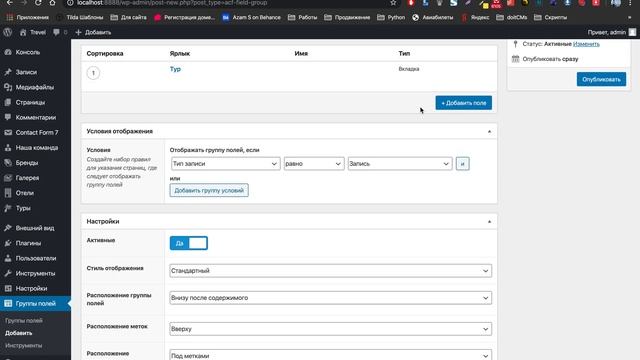The image size is (640, 360).
Task: Open the Tilda Шаблоны bookmark
Action: point(80,17)
